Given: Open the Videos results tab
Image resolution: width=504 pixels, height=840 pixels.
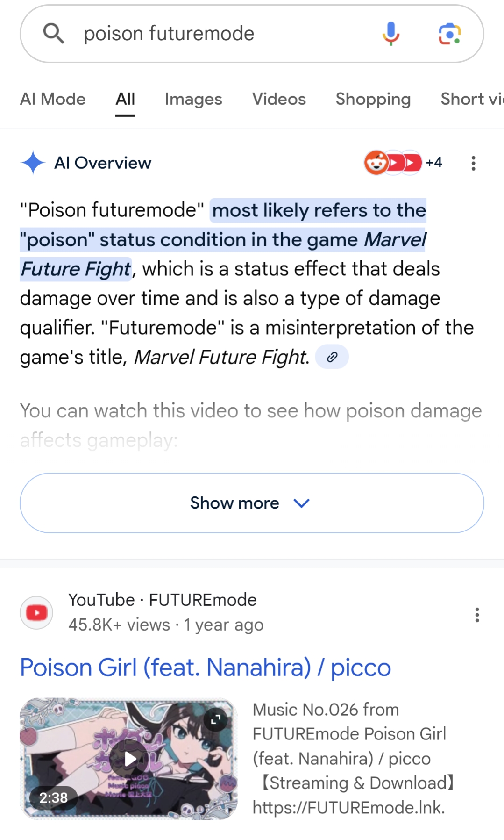Looking at the screenshot, I should coord(279,99).
